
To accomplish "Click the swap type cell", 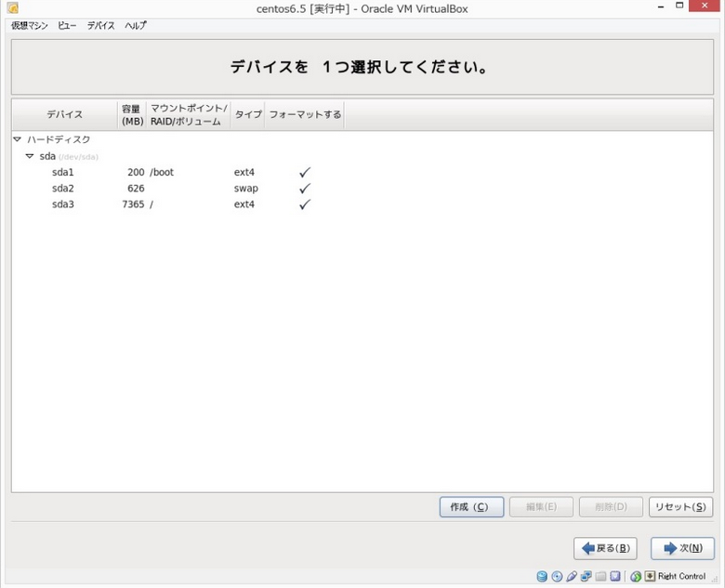I will point(246,189).
